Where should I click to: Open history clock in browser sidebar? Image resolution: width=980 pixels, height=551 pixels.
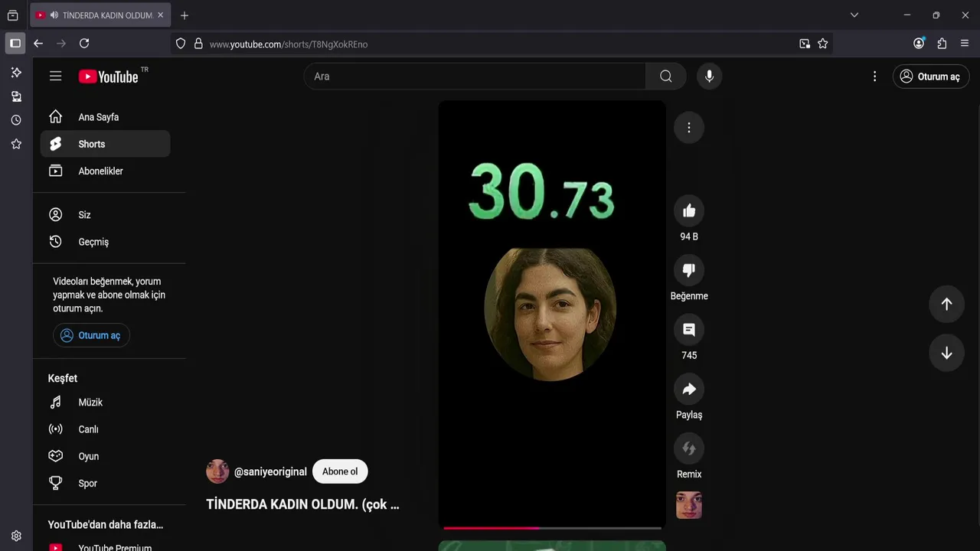pyautogui.click(x=16, y=120)
